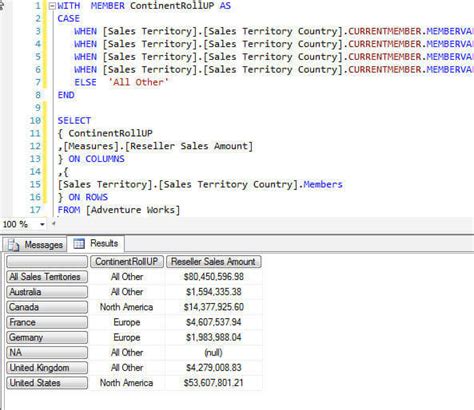Click the (null) cell in NA row
474x410 pixels.
pos(214,353)
